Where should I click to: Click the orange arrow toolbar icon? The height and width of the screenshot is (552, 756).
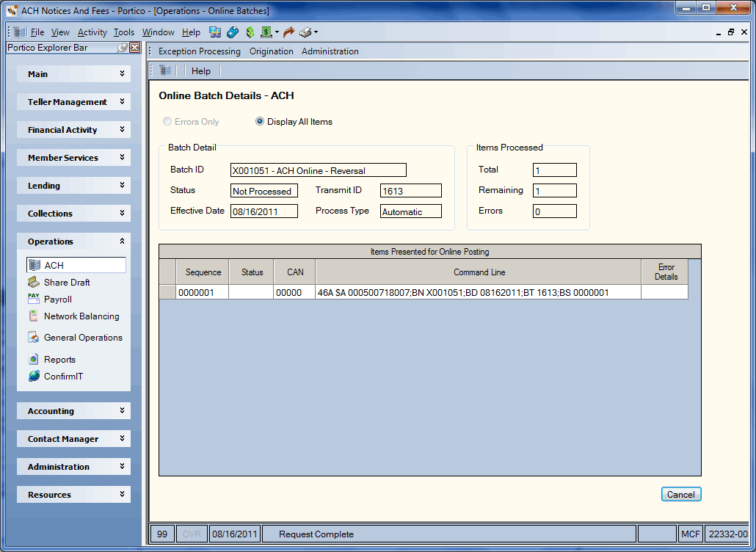point(288,32)
